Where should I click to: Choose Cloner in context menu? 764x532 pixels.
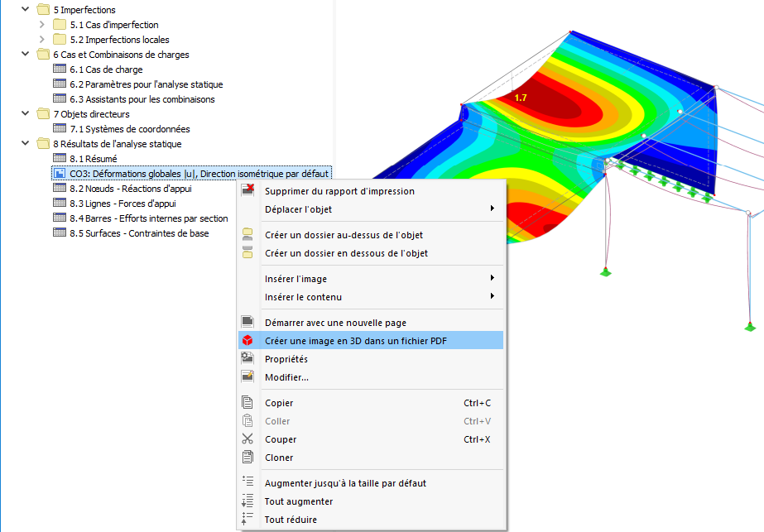371,458
